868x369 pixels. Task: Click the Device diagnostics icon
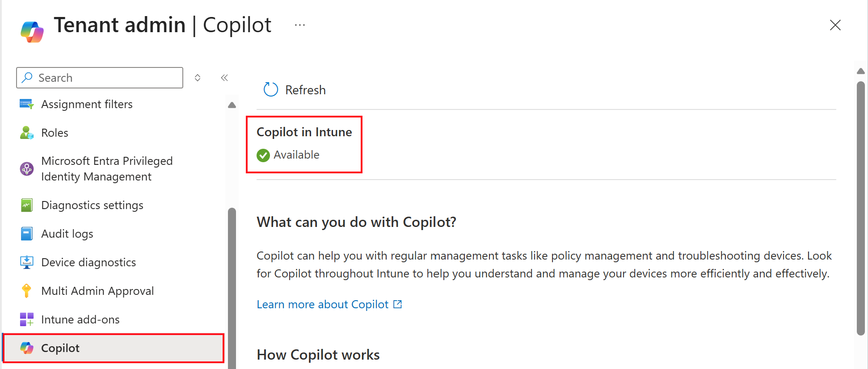pyautogui.click(x=26, y=262)
